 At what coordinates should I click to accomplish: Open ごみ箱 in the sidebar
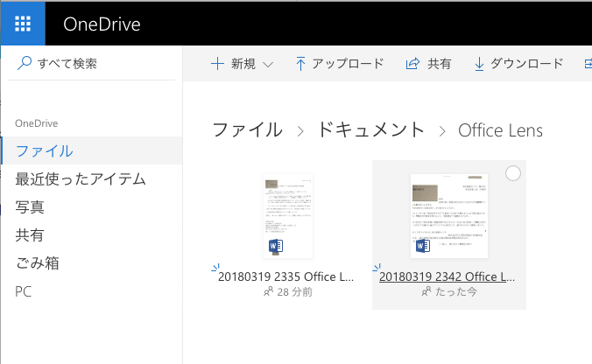(x=37, y=262)
